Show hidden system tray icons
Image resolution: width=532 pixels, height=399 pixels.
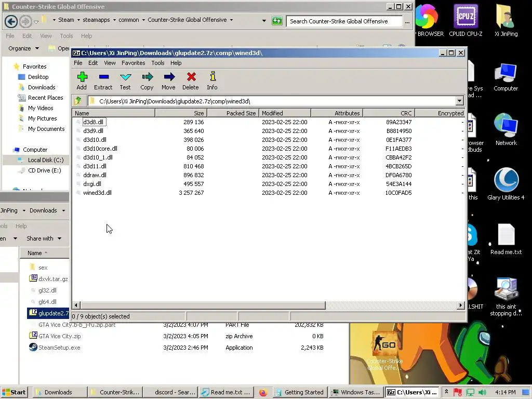click(446, 392)
